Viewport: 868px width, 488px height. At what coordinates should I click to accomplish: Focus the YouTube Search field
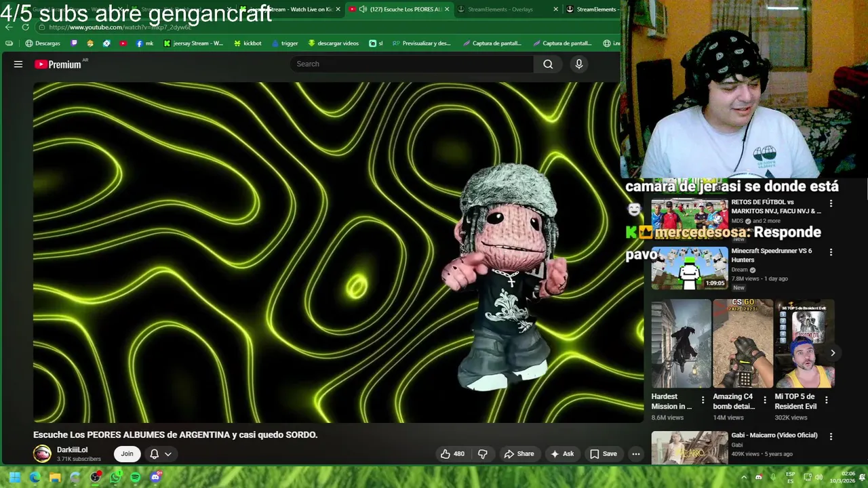click(412, 64)
